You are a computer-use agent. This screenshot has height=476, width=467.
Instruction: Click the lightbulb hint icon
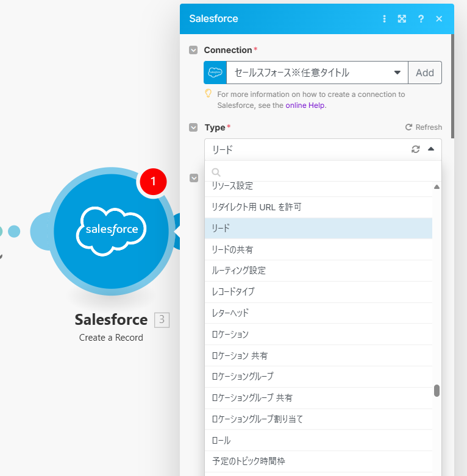(x=208, y=93)
